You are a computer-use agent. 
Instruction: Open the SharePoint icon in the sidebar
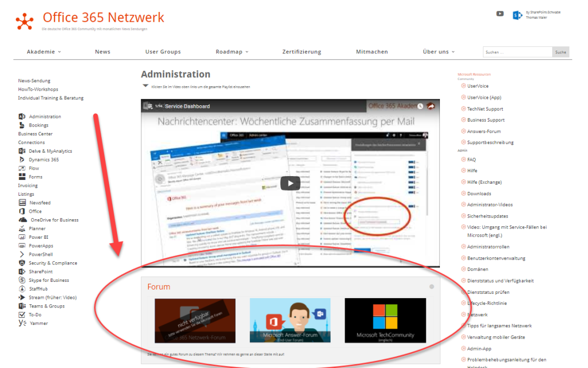tap(22, 272)
